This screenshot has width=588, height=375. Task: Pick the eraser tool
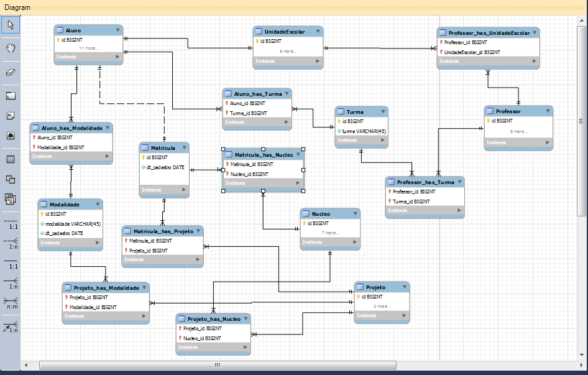[x=11, y=72]
